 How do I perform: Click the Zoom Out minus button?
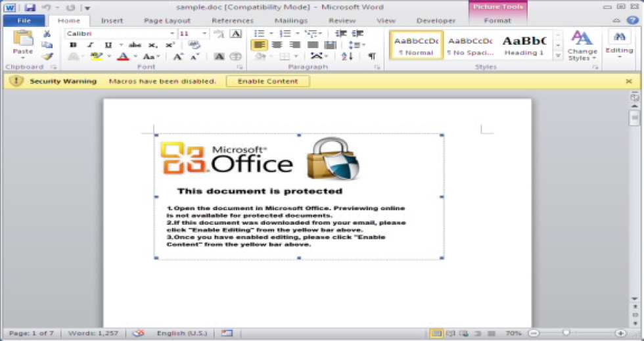tap(534, 333)
